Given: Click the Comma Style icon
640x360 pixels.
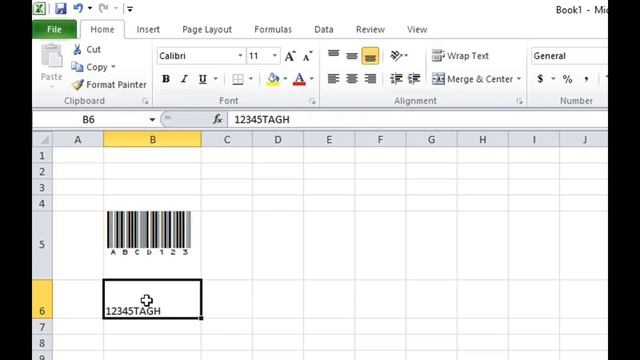Looking at the screenshot, I should coord(586,79).
